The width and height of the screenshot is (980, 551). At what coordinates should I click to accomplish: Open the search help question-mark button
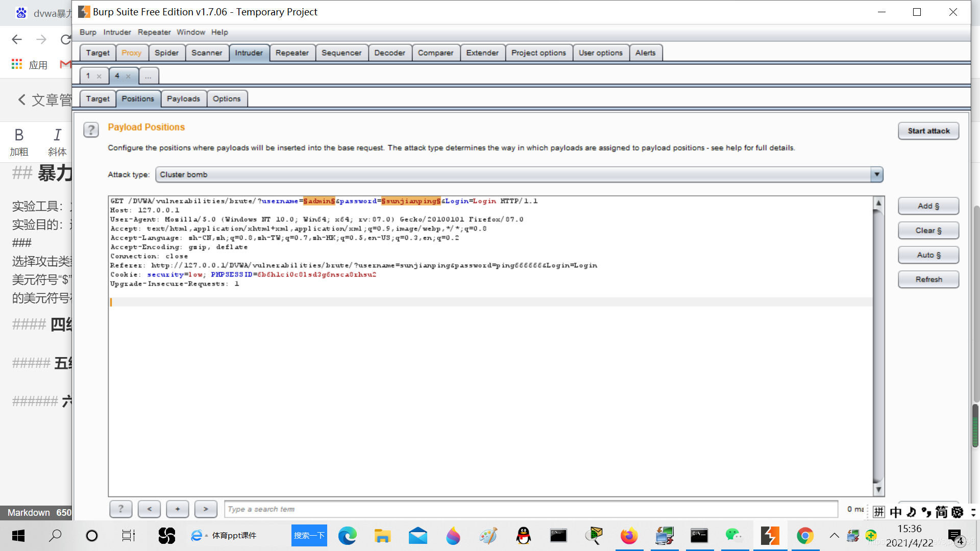coord(121,509)
